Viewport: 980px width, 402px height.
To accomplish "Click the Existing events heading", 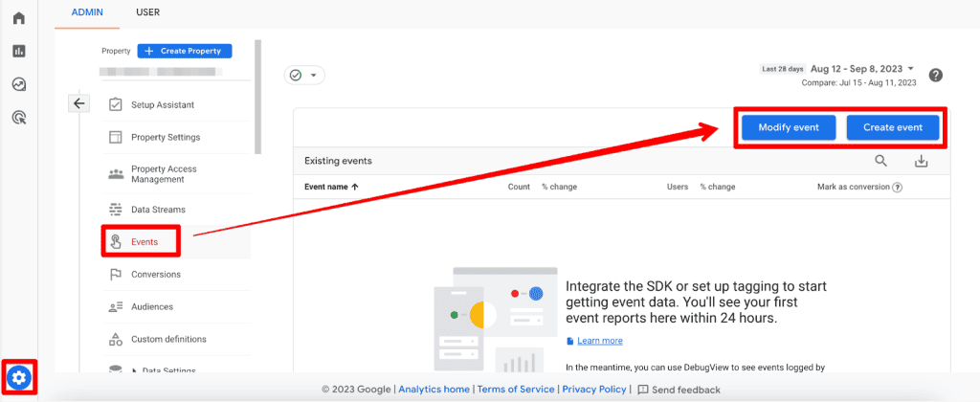I will point(338,161).
